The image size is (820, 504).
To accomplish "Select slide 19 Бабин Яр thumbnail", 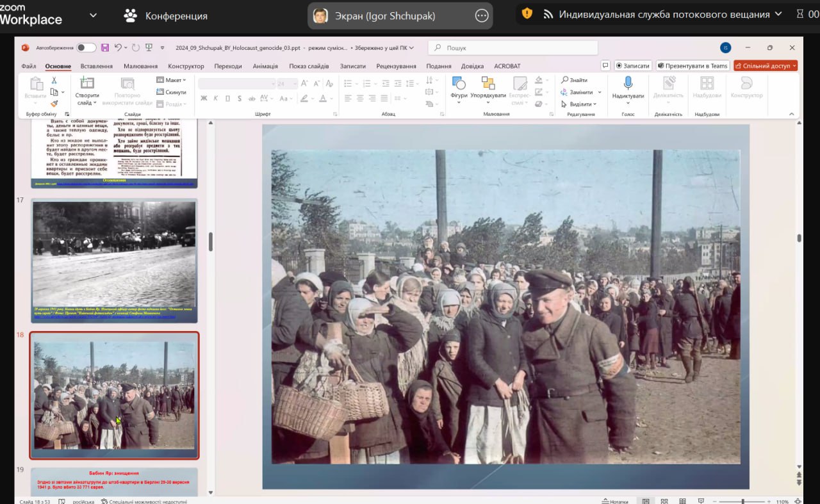I will point(115,481).
